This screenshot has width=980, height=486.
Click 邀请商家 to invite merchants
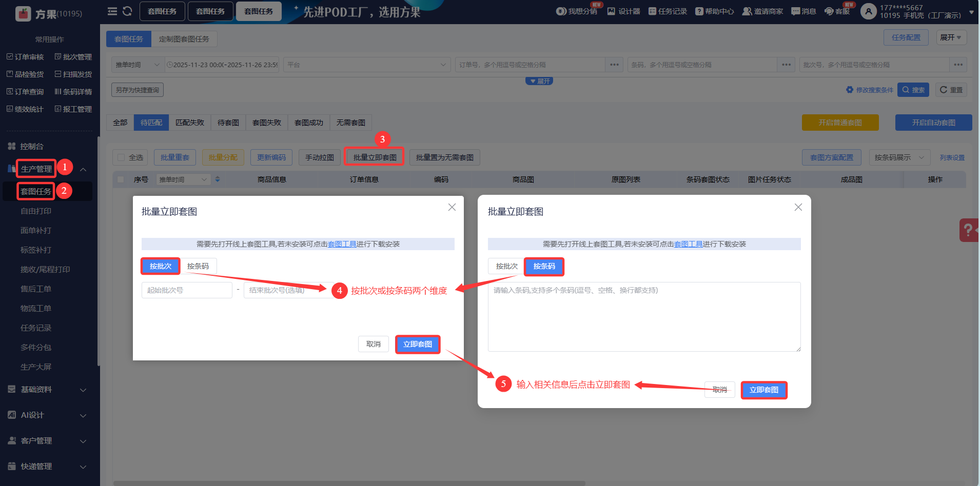762,11
